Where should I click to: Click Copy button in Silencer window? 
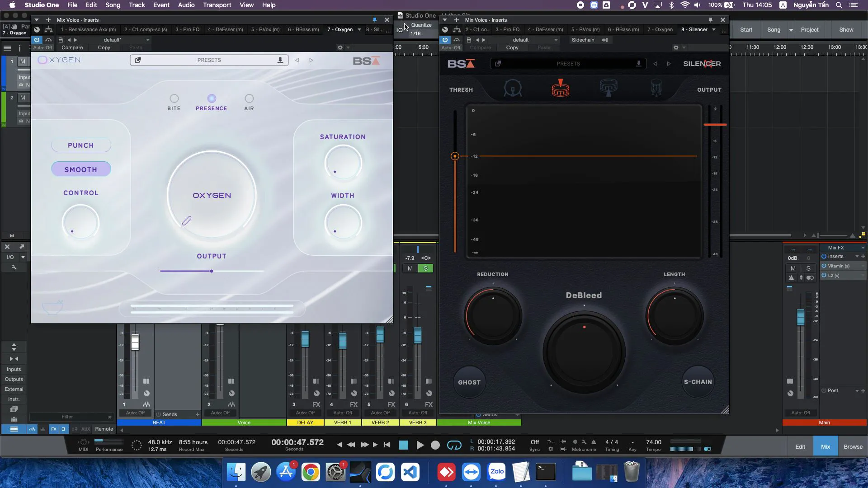[512, 47]
